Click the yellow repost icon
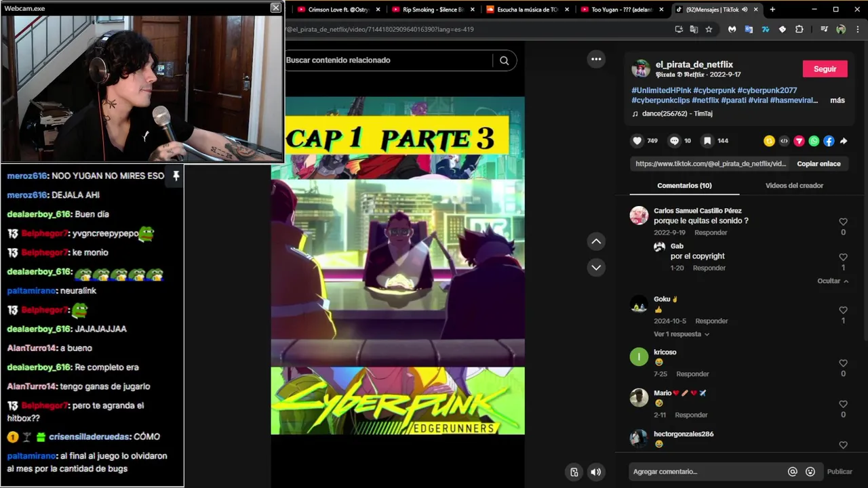This screenshot has width=868, height=488. (x=769, y=141)
